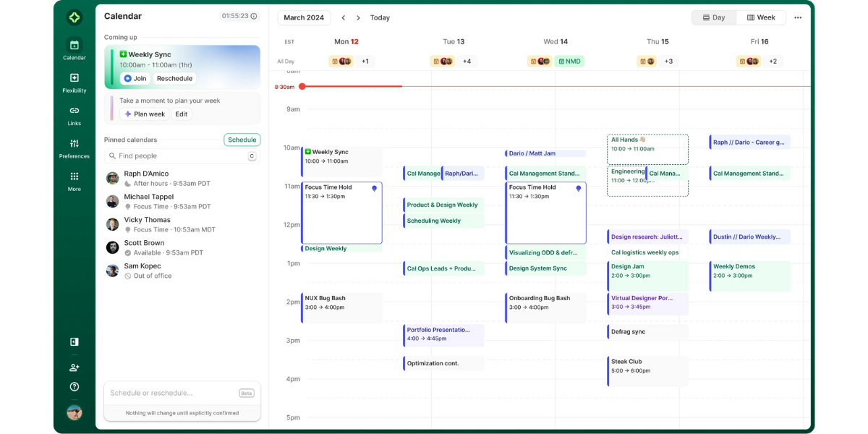The height and width of the screenshot is (434, 868).
Task: Click the green app logo at top left
Action: [74, 17]
